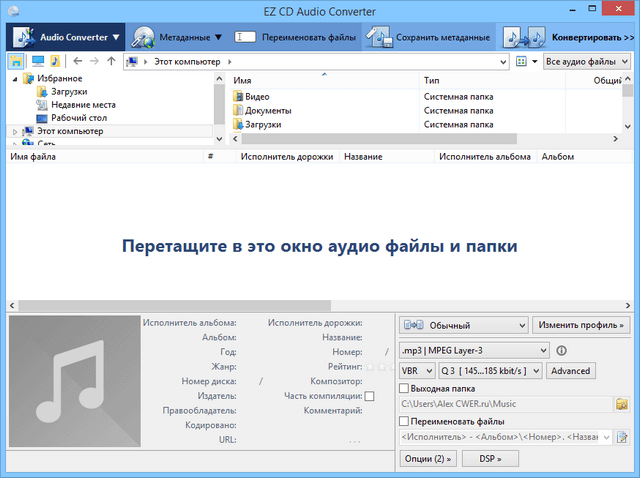
Task: Open the VBR bitrate mode dropdown
Action: click(416, 371)
